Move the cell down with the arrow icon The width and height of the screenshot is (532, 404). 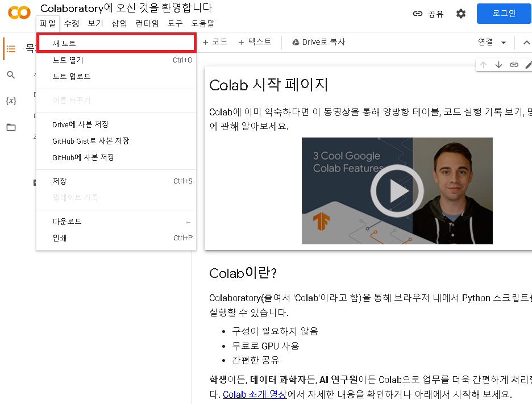click(499, 65)
